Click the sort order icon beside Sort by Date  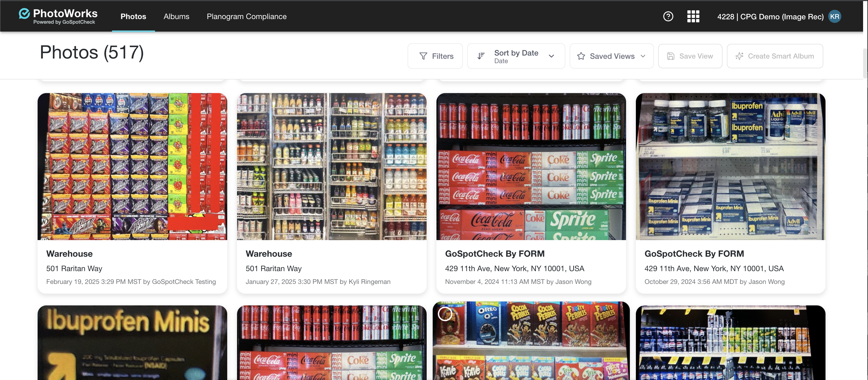pyautogui.click(x=481, y=56)
